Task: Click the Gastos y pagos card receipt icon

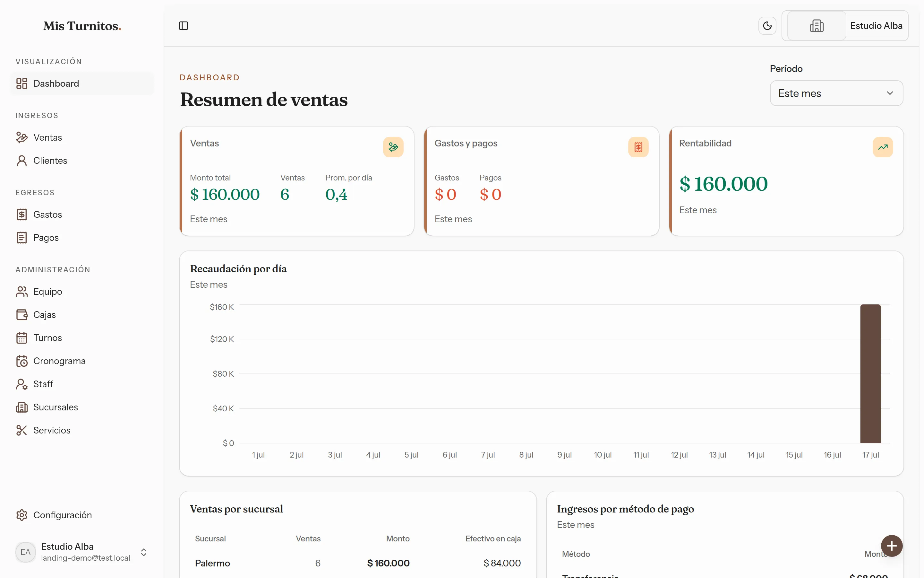Action: (x=638, y=147)
